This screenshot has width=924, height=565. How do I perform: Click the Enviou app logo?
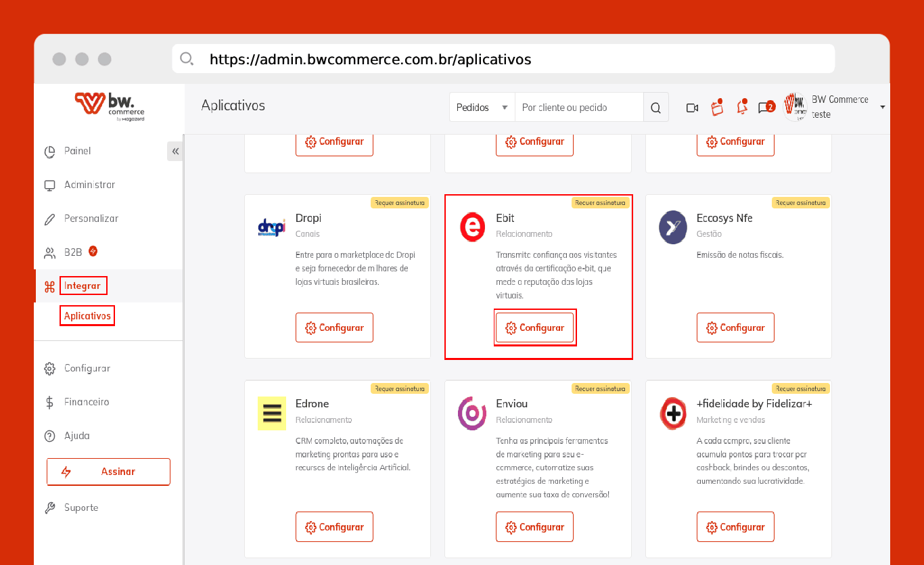[472, 413]
